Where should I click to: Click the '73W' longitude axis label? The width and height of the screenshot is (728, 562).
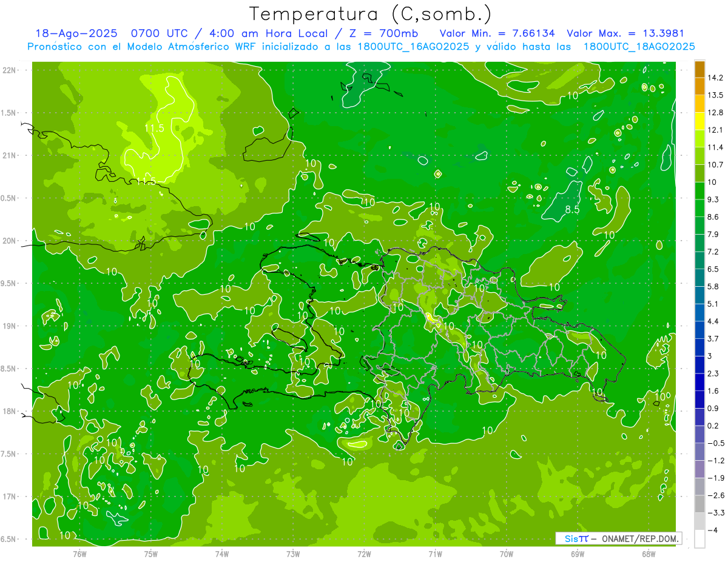293,554
